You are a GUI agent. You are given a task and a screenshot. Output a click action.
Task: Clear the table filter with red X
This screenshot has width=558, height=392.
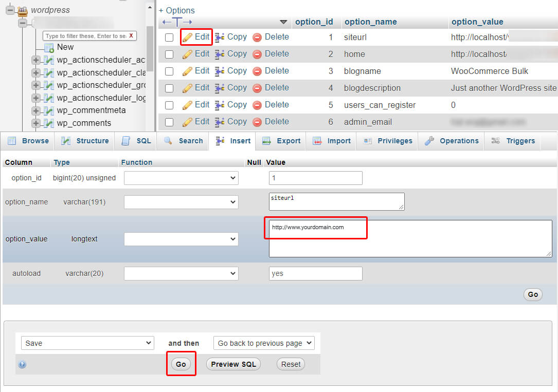[131, 35]
